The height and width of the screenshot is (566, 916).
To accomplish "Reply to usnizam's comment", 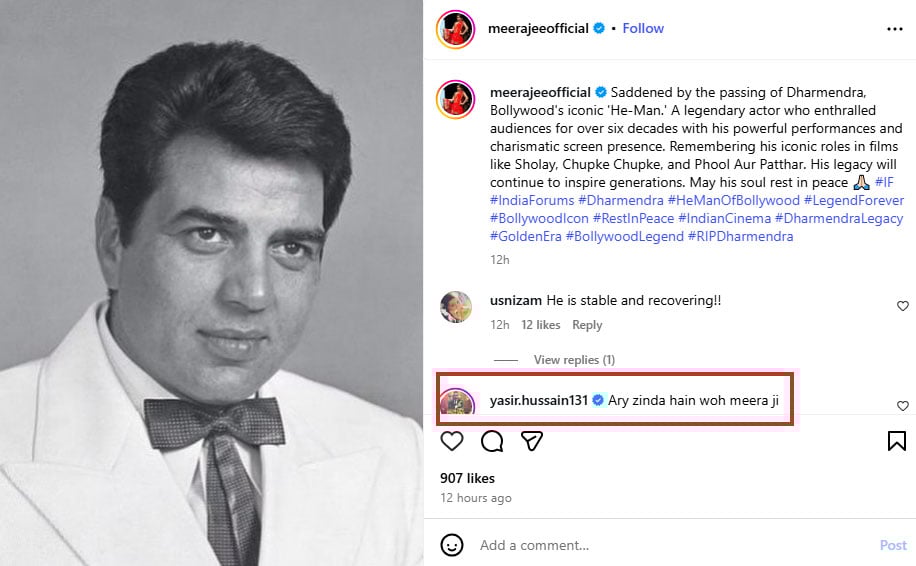I will click(587, 325).
